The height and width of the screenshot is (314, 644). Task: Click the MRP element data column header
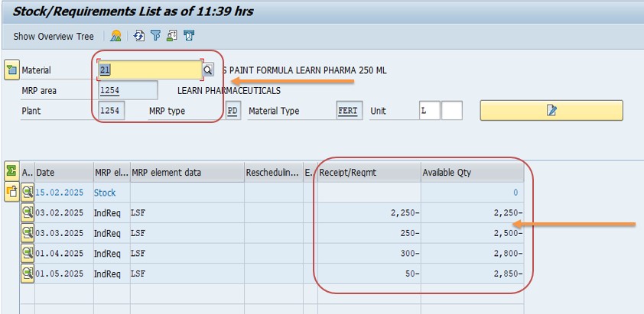[187, 173]
